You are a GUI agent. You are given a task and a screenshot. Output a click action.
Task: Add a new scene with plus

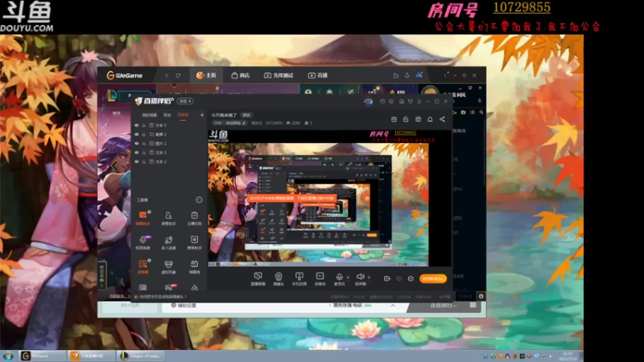(202, 115)
